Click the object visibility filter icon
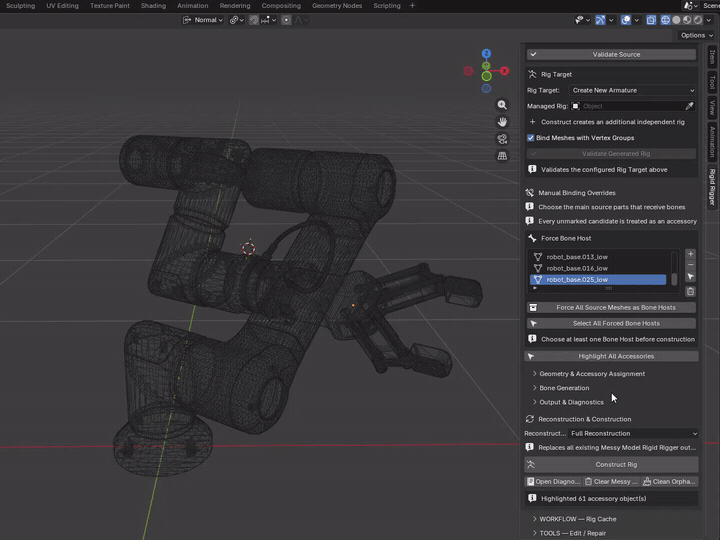This screenshot has height=540, width=720. point(579,20)
